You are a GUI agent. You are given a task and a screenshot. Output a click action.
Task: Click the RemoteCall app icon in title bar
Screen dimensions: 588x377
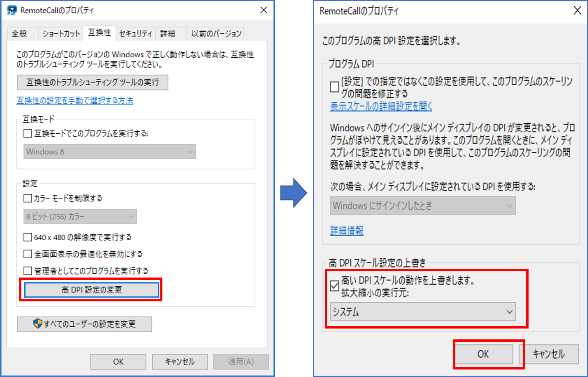pos(12,10)
